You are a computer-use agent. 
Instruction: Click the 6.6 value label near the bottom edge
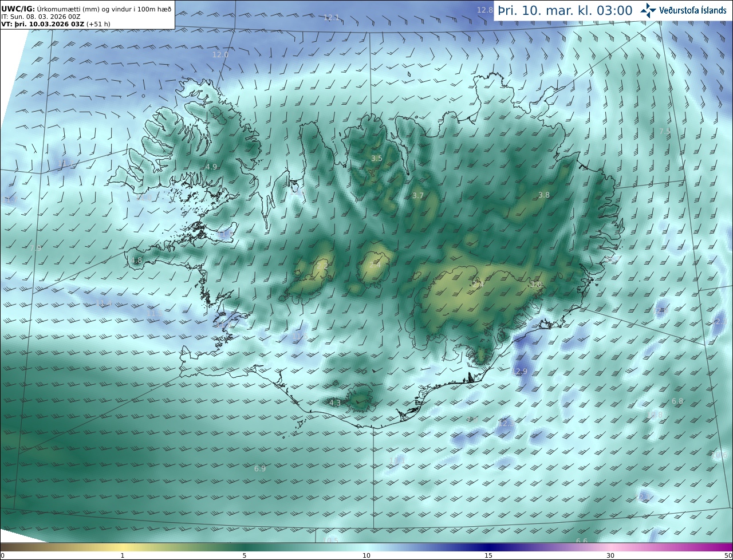pos(582,541)
